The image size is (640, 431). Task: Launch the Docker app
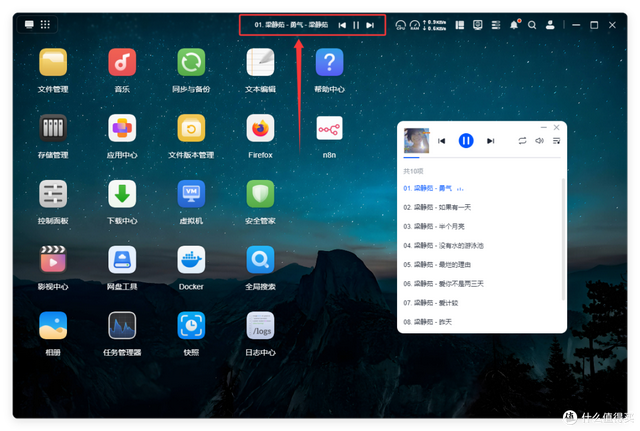click(191, 260)
